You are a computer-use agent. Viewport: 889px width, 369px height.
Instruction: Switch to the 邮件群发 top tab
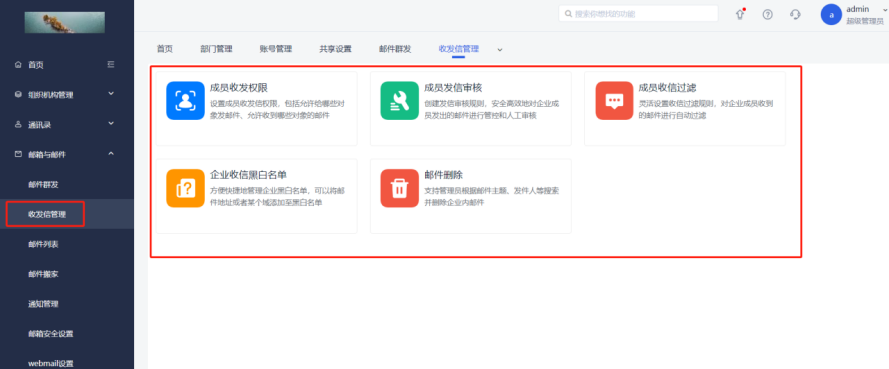click(x=395, y=49)
